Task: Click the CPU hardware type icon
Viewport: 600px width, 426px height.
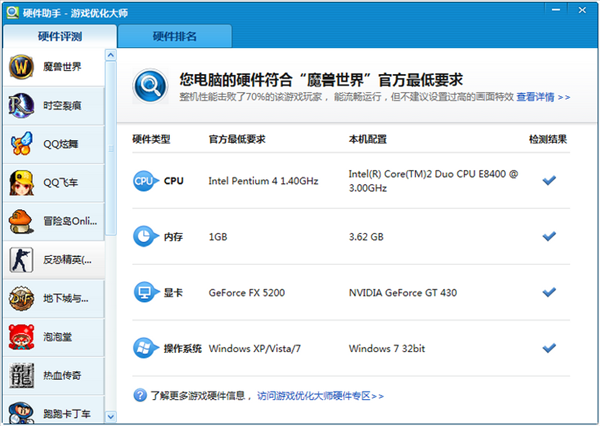Action: [x=145, y=181]
